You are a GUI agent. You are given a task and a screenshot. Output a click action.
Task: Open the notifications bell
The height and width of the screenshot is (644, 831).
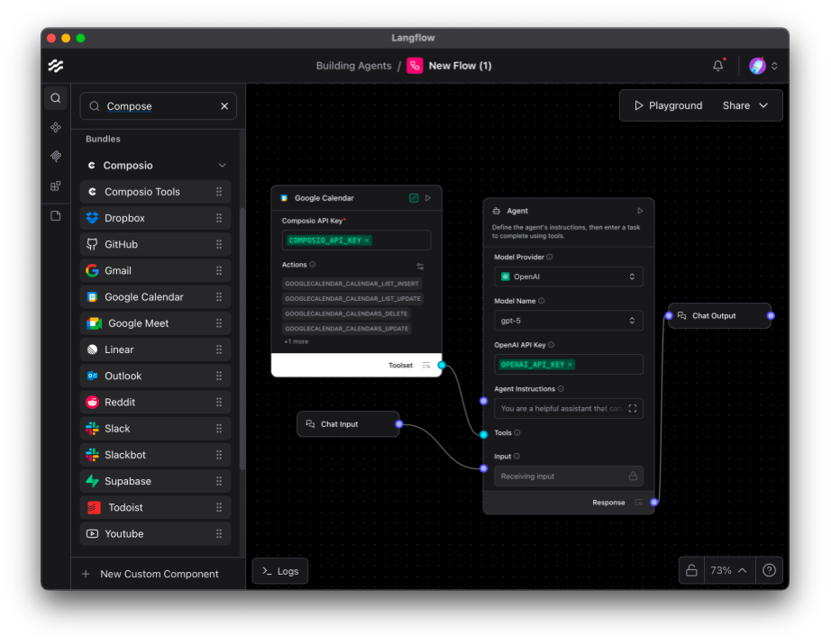[x=717, y=66]
